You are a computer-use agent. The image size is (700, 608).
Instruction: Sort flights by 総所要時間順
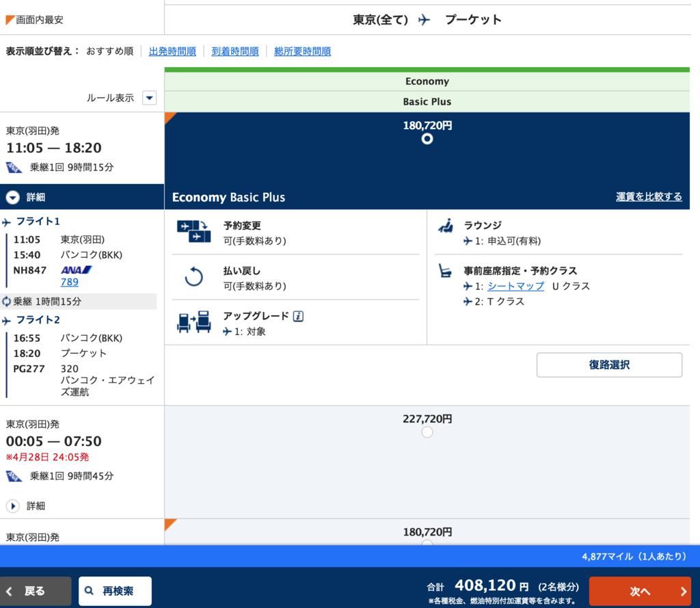301,51
